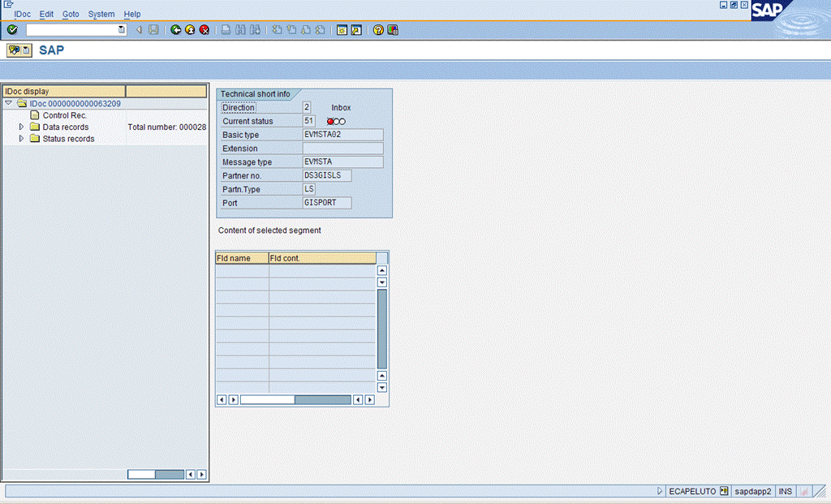
Task: Select the Control Rec. tree entry
Action: 65,115
